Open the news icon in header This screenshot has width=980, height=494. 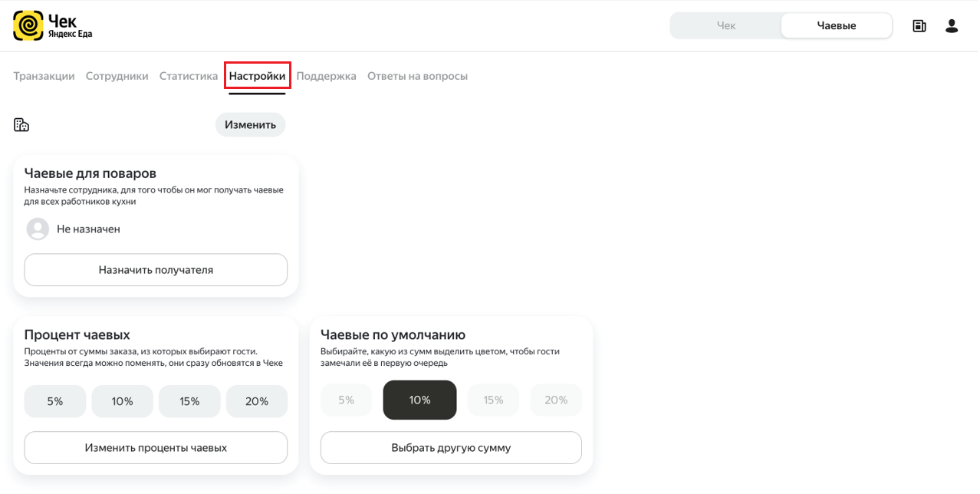919,26
